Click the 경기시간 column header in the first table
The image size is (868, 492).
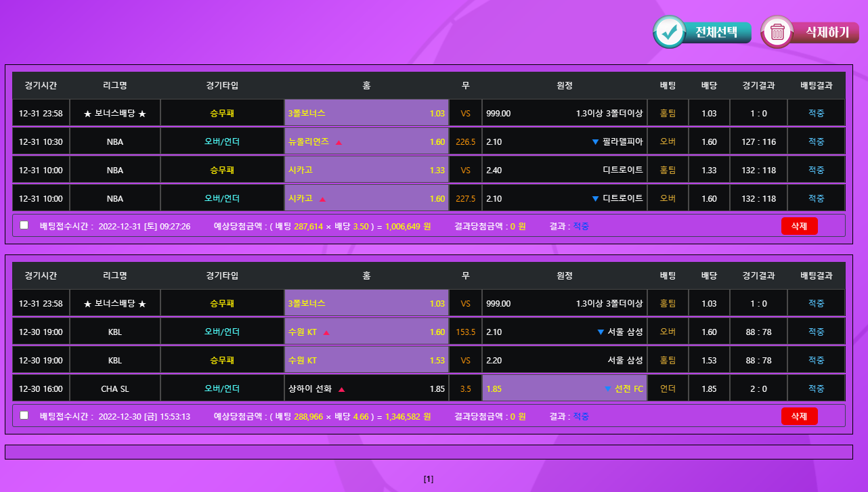point(41,85)
